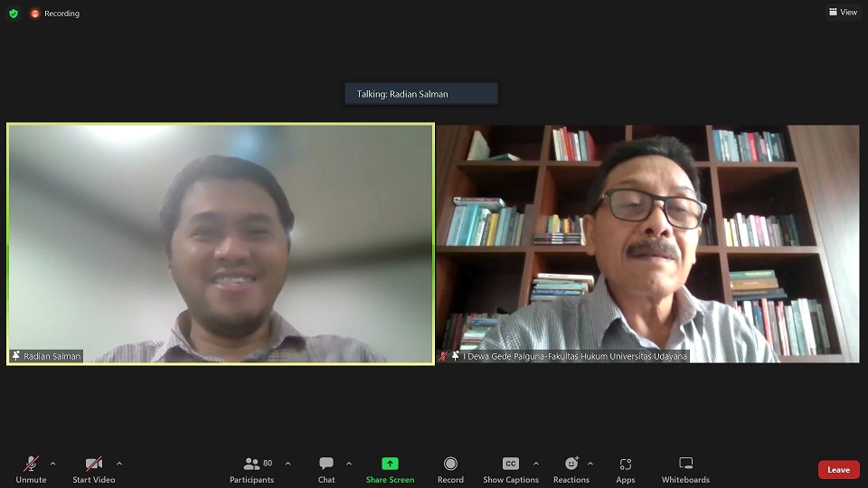Expand audio options arrow beside Unmute
The height and width of the screenshot is (488, 868).
52,464
